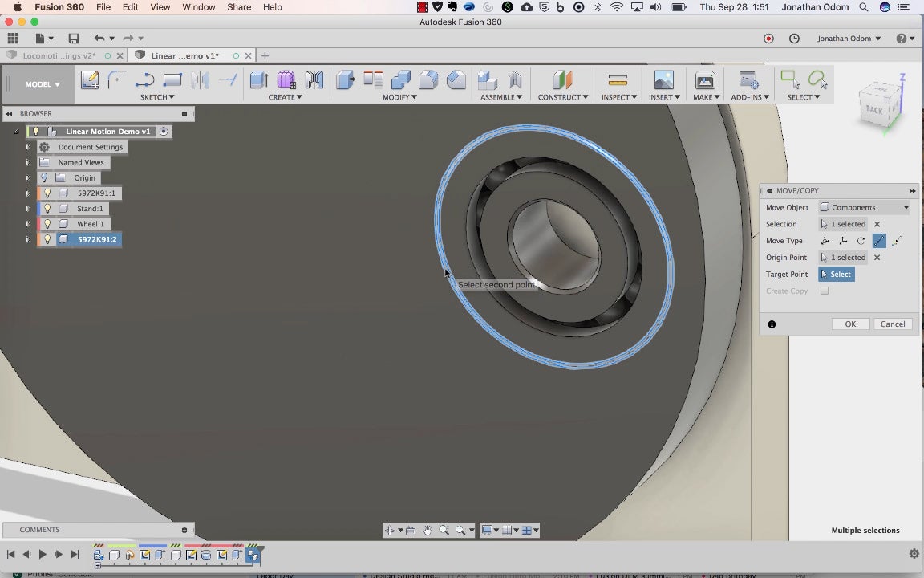924x578 pixels.
Task: Open the Measure tool under Inspect
Action: click(x=617, y=79)
